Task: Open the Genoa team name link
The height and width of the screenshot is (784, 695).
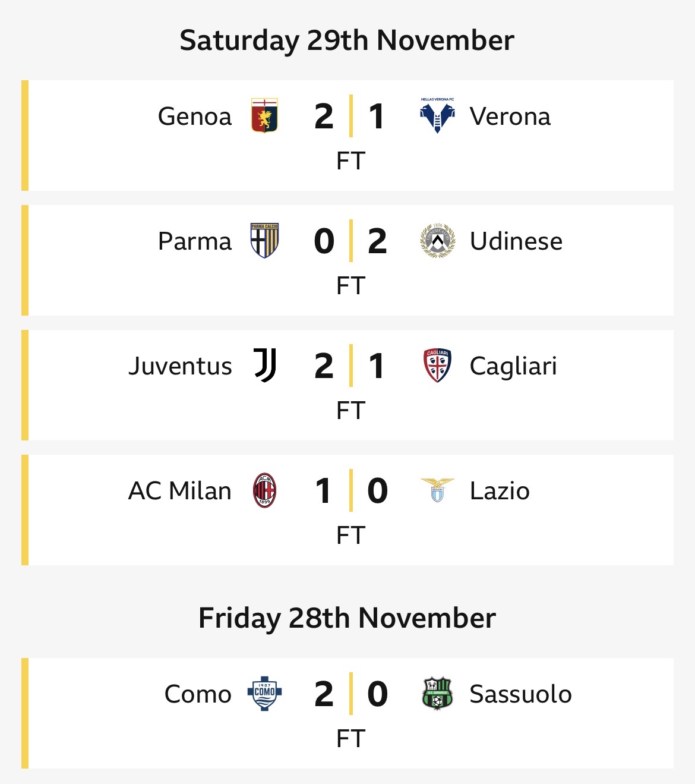Action: click(x=195, y=117)
